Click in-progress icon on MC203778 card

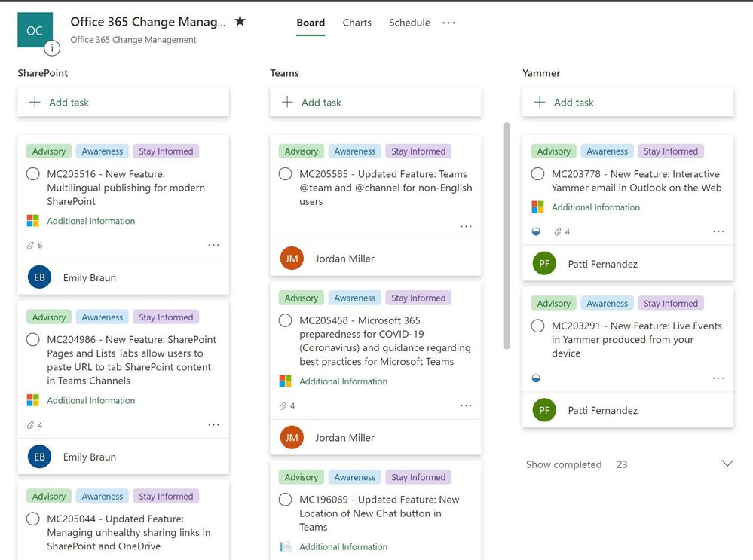point(537,231)
